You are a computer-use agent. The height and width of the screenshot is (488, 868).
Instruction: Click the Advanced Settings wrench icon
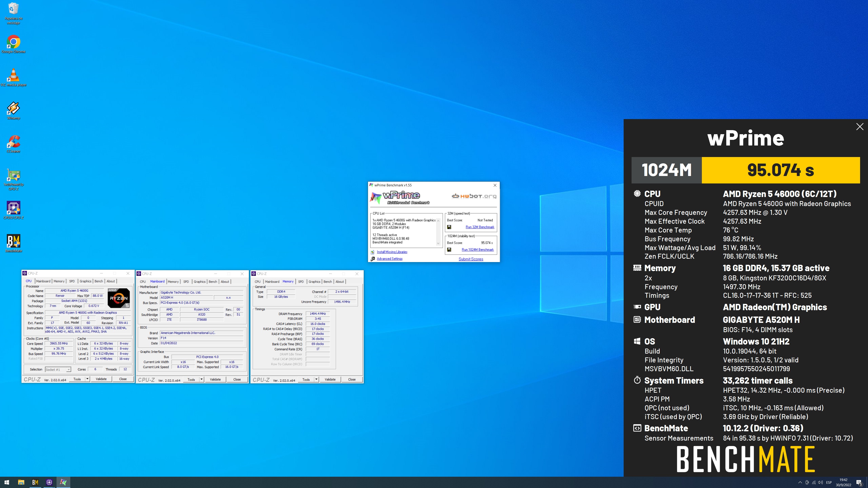pos(372,259)
